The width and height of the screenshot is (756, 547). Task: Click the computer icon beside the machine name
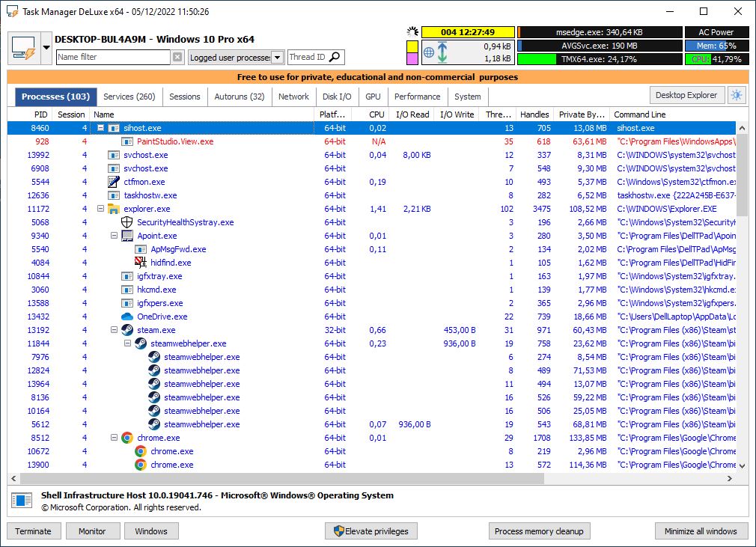[24, 48]
